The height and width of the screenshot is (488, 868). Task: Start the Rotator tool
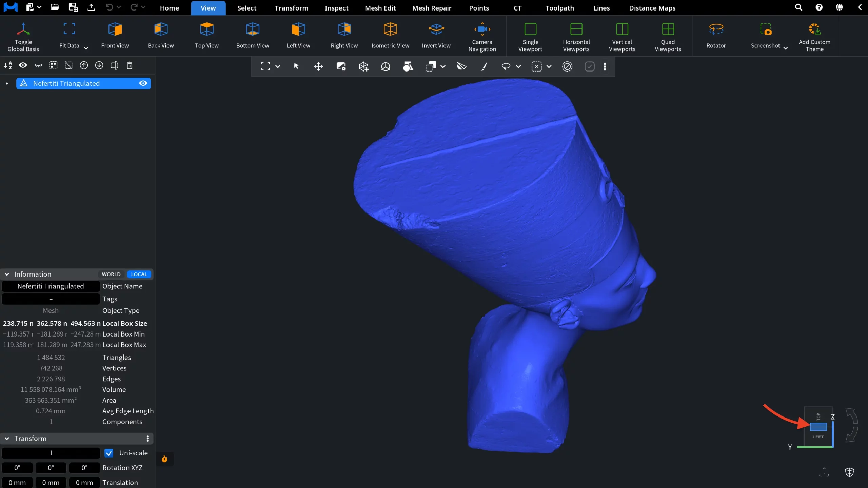(716, 36)
